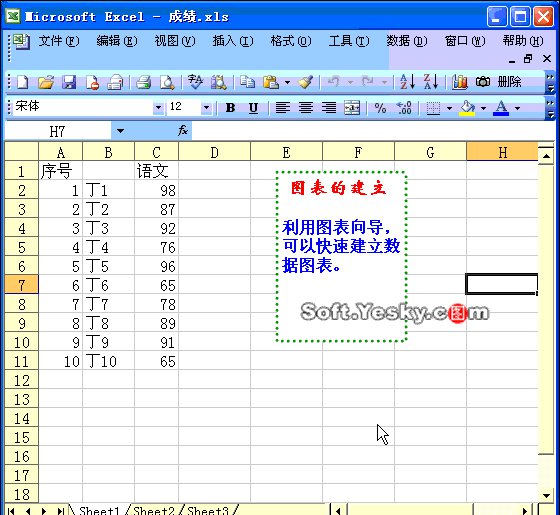The image size is (560, 515).
Task: Align text left
Action: [x=282, y=108]
